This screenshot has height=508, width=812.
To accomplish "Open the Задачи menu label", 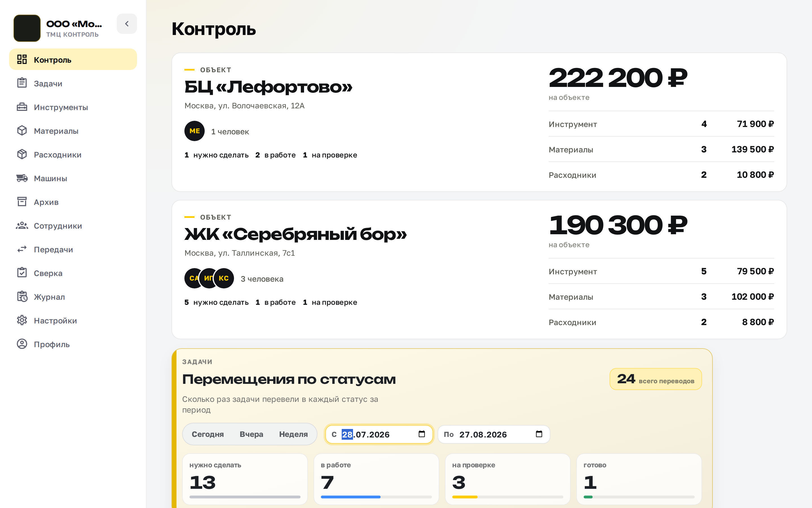I will 48,83.
